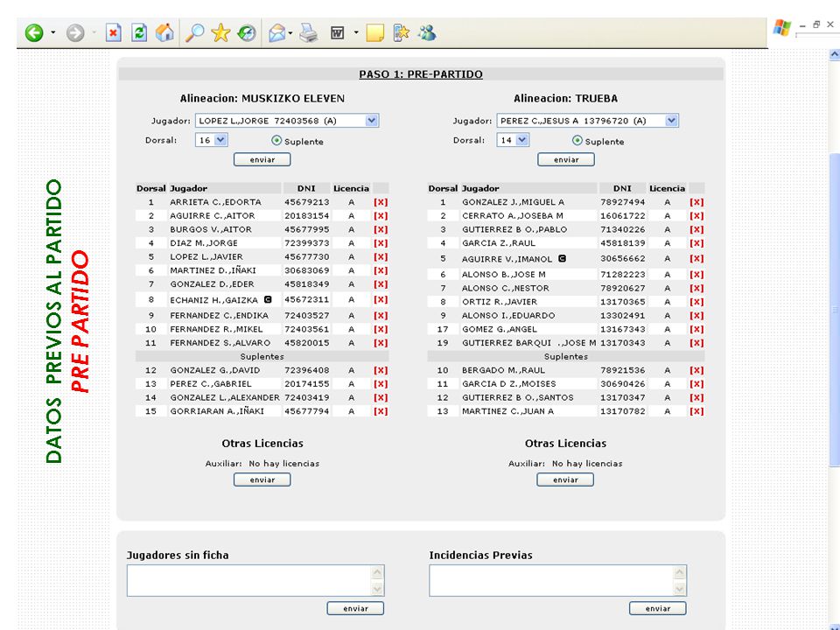This screenshot has width=840, height=630.
Task: Click the PASO 1: PRE-PARTIDO heading
Action: 421,74
